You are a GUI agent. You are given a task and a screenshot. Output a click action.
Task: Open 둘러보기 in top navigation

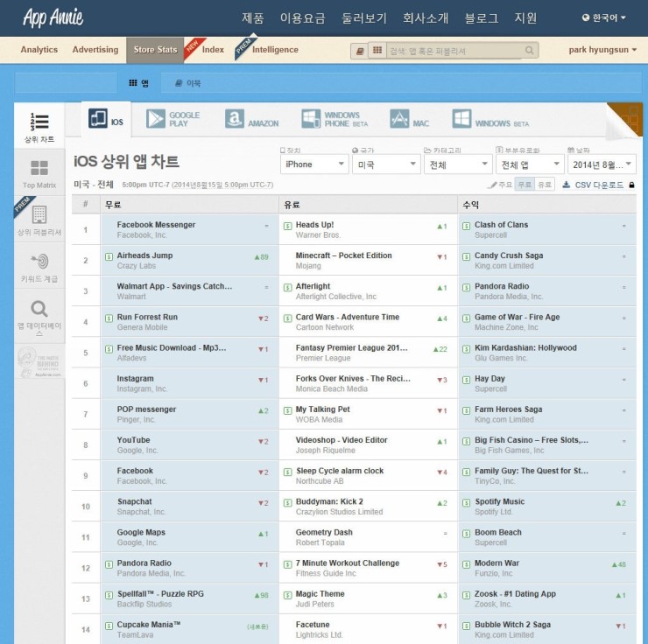[x=364, y=17]
